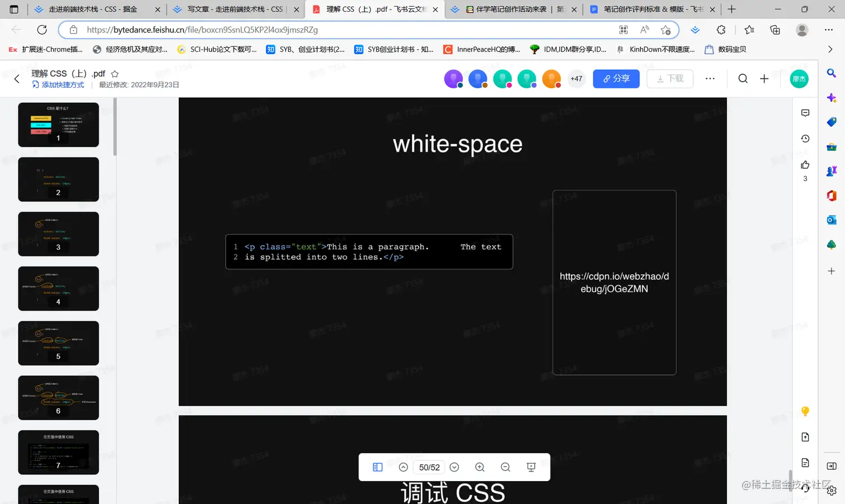Go to next PDF page
The height and width of the screenshot is (504, 845).
pyautogui.click(x=454, y=467)
